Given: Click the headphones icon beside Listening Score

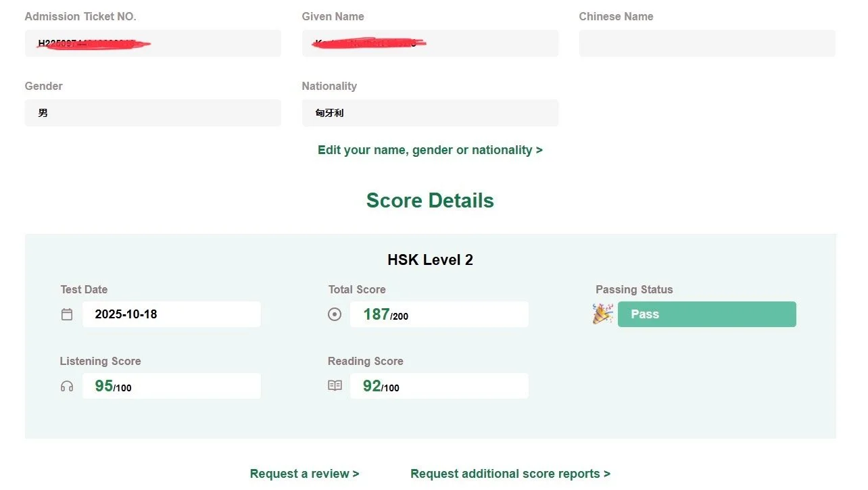Looking at the screenshot, I should click(67, 386).
